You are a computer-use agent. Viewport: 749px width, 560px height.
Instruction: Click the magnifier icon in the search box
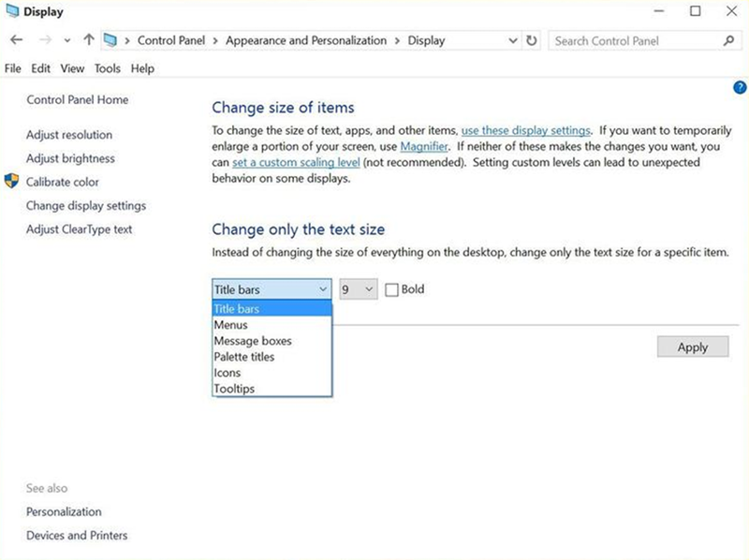729,40
